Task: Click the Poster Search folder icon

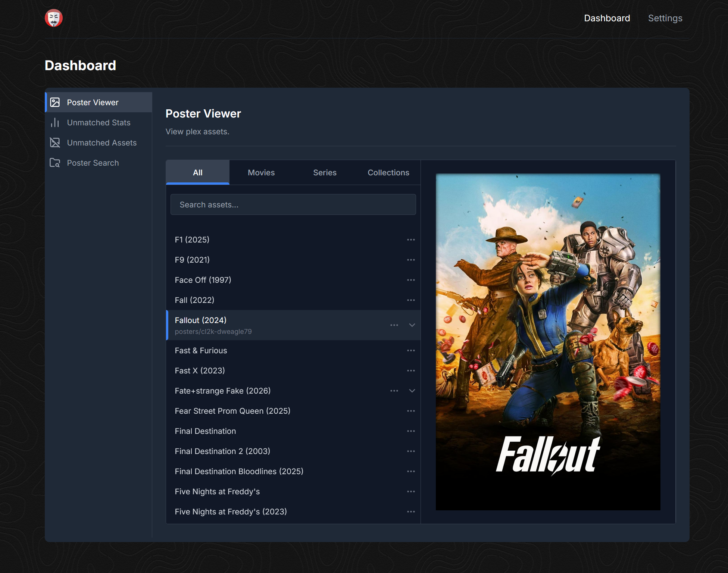Action: [x=55, y=163]
